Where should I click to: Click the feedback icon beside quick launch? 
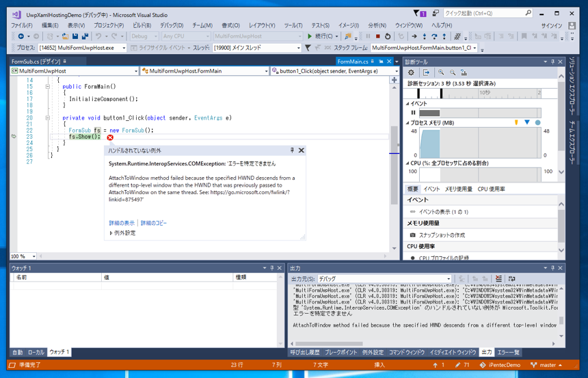(x=436, y=13)
